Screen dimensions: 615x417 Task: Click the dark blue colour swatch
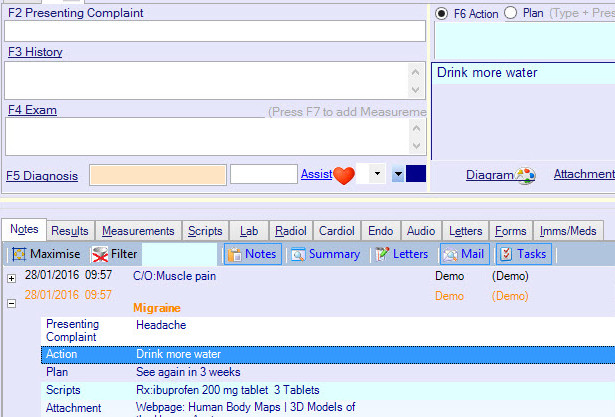pos(416,174)
